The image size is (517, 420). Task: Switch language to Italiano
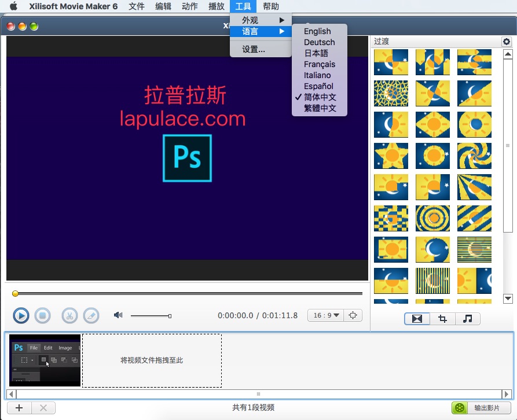[320, 75]
